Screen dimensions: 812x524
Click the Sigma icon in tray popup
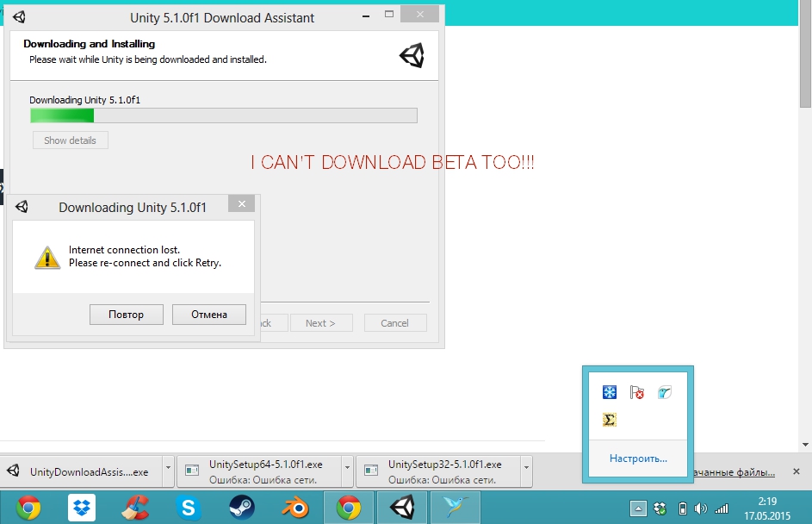[609, 420]
